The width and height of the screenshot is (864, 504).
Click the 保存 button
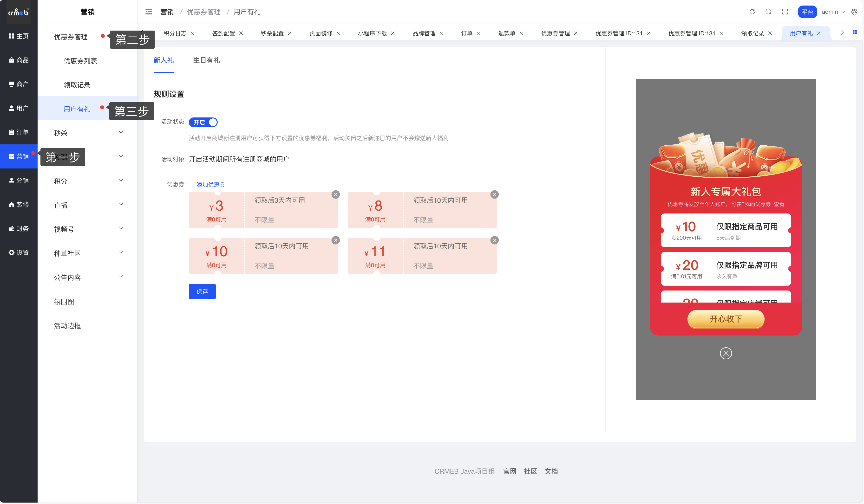(202, 291)
